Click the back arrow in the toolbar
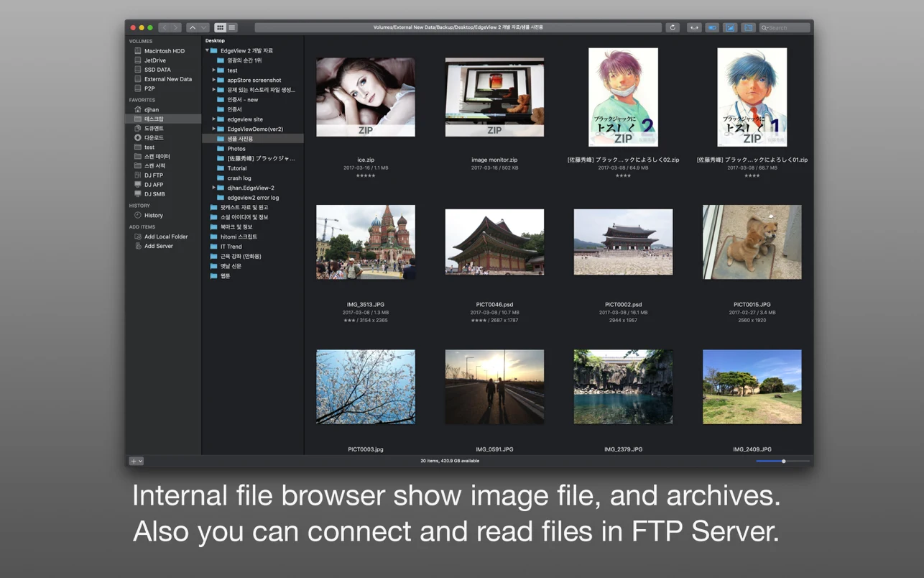This screenshot has height=578, width=924. 165,27
